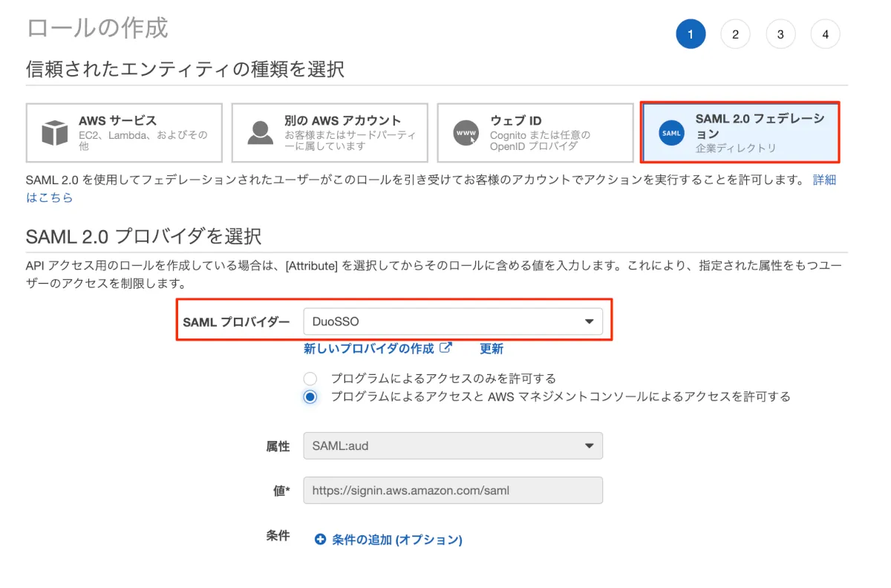Click the 属性 field label
The width and height of the screenshot is (891, 588).
tap(278, 446)
